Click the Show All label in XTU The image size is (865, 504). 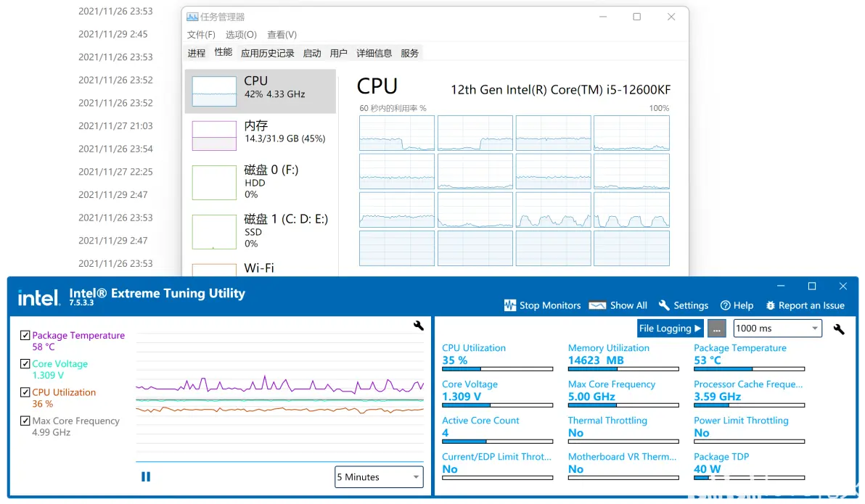(628, 305)
